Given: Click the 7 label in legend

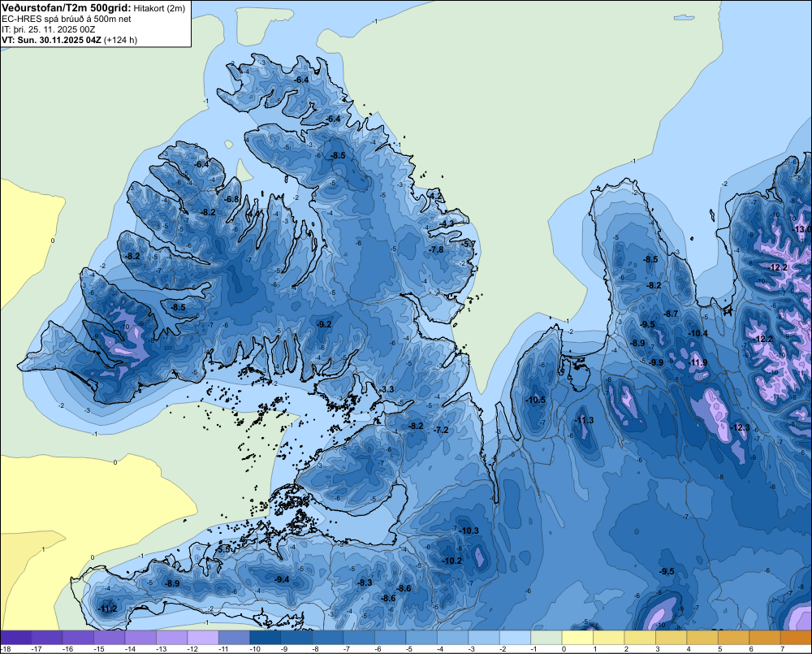Looking at the screenshot, I should 781,649.
